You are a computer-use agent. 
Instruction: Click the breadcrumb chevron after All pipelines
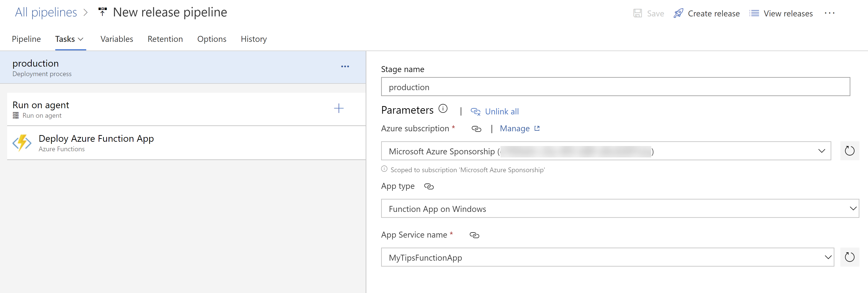[x=86, y=13]
